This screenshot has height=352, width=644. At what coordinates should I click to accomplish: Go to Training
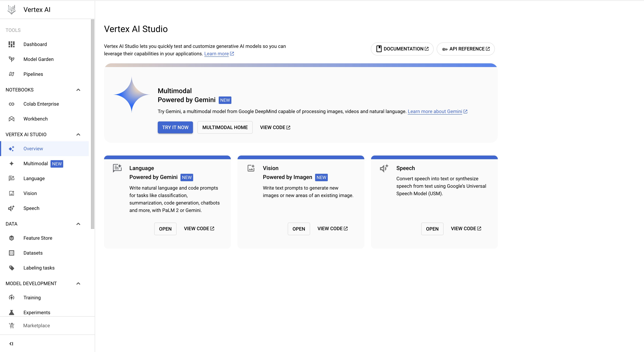click(45, 297)
